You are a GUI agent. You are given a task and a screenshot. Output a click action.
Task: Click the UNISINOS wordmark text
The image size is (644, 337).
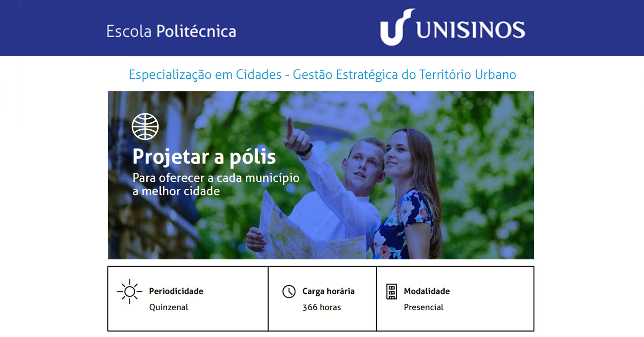click(x=471, y=30)
